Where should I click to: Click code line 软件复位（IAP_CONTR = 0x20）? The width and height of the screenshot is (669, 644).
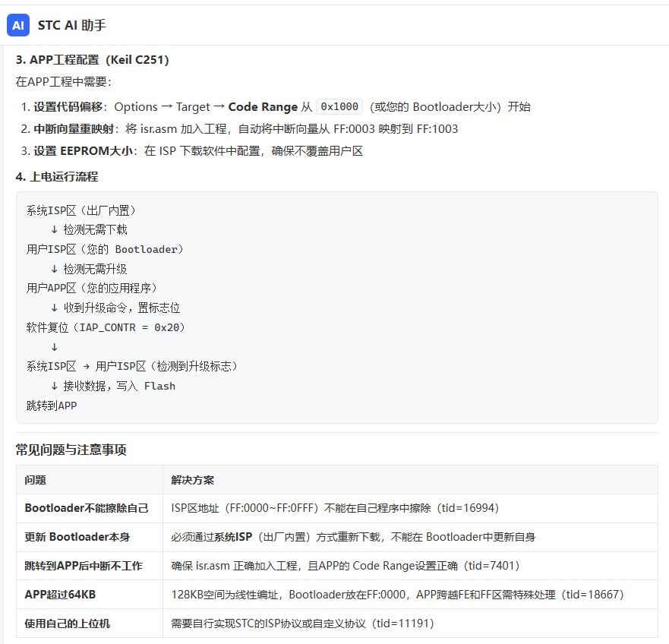tap(106, 327)
